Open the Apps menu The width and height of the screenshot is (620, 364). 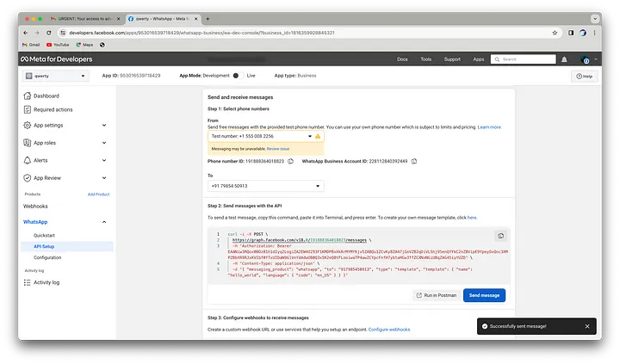click(479, 59)
